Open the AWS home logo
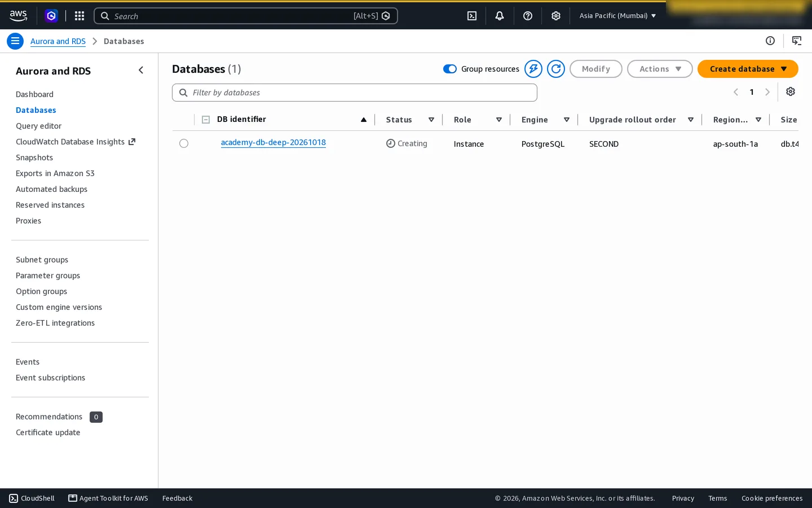Image resolution: width=812 pixels, height=508 pixels. click(x=18, y=16)
